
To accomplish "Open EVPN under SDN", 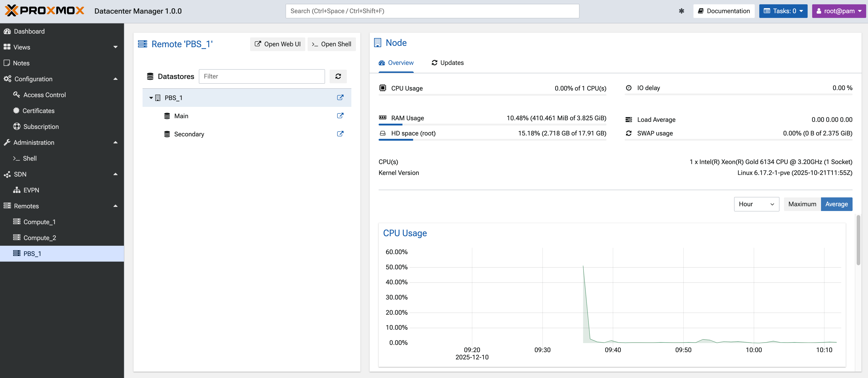I will pos(31,190).
